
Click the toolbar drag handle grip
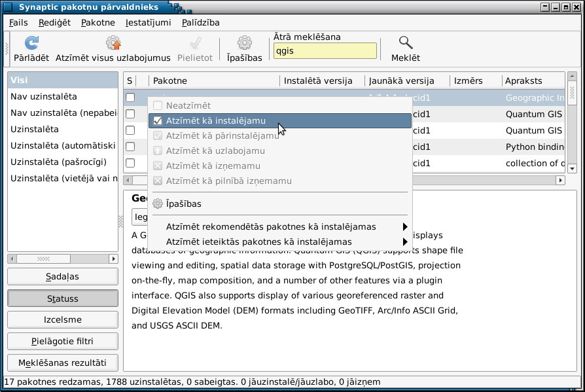coord(7,49)
